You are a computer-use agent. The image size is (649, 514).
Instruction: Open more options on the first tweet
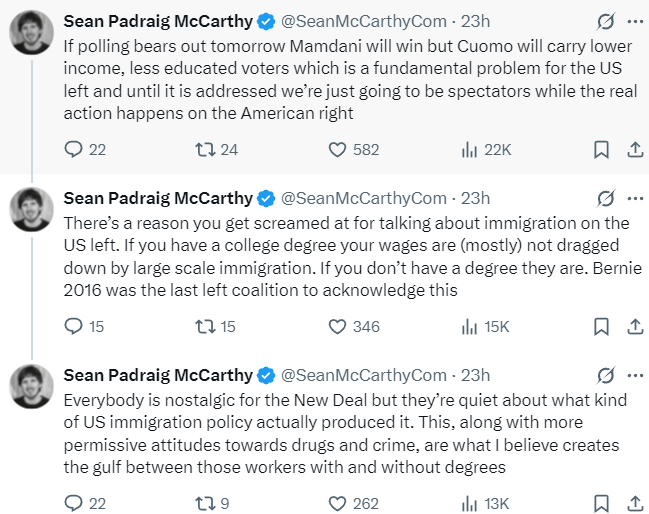(x=634, y=20)
